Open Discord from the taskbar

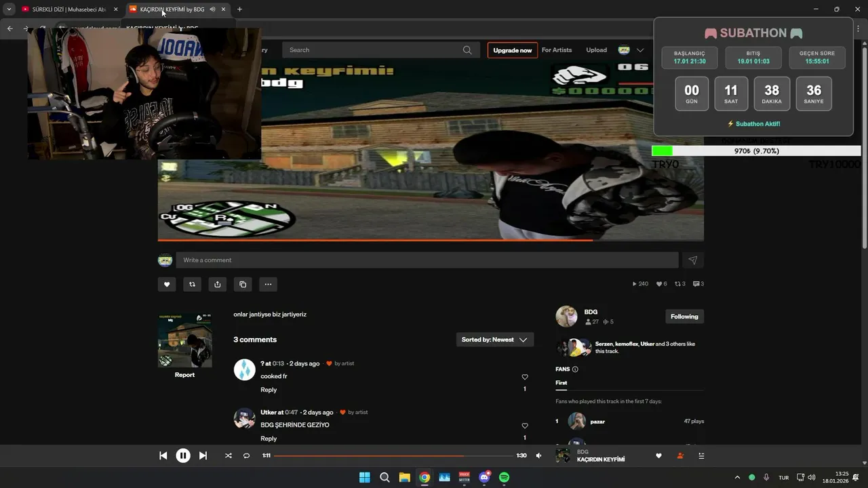(484, 477)
